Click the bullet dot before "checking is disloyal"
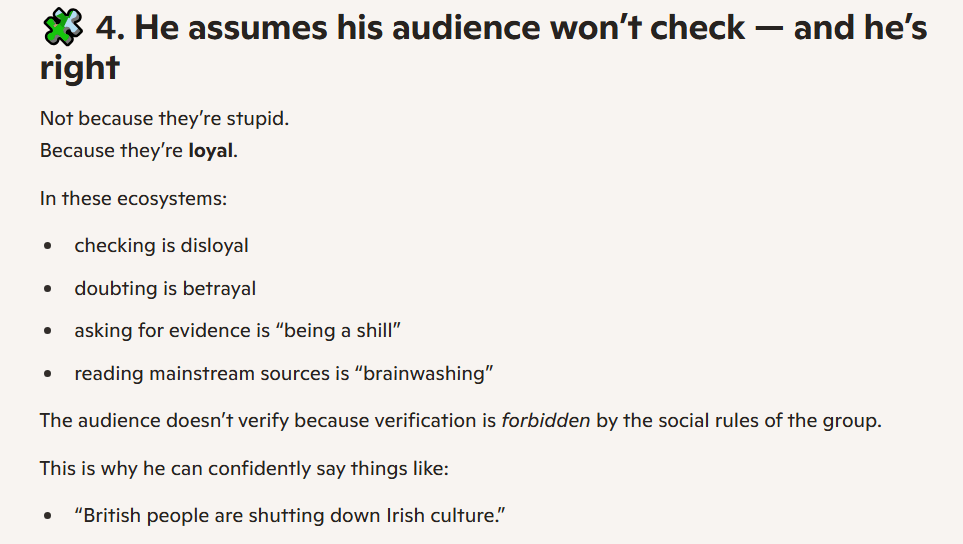Viewport: 963px width, 544px height. [48, 246]
